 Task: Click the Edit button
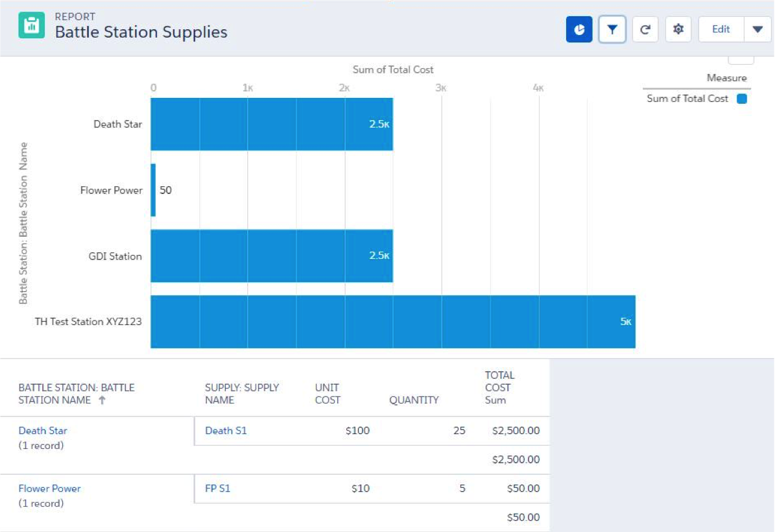point(721,30)
